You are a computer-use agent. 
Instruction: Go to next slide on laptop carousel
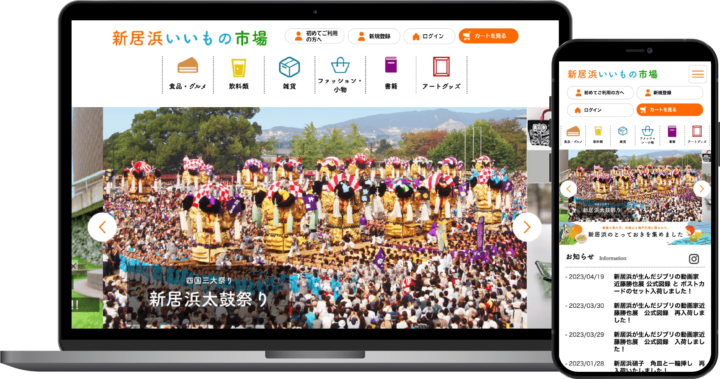tap(527, 227)
